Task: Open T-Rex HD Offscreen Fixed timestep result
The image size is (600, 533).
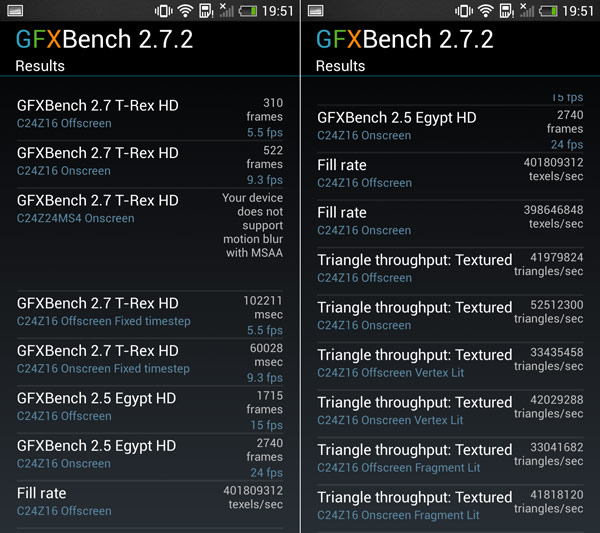Action: click(x=150, y=315)
